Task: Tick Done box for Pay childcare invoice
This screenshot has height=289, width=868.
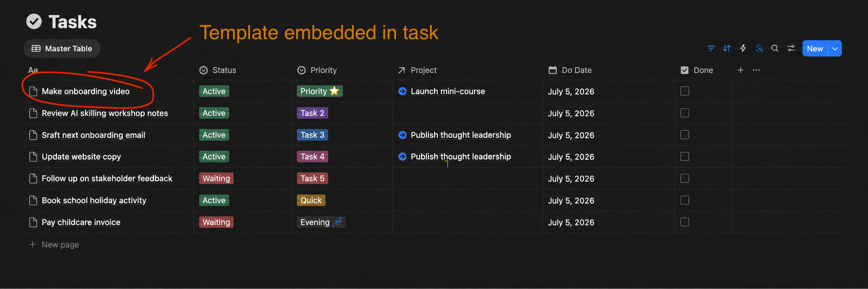Action: click(x=685, y=222)
